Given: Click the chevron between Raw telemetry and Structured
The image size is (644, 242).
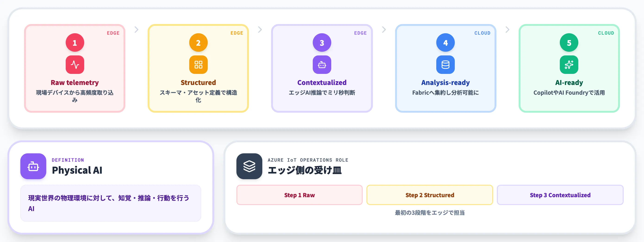Looking at the screenshot, I should tap(136, 30).
